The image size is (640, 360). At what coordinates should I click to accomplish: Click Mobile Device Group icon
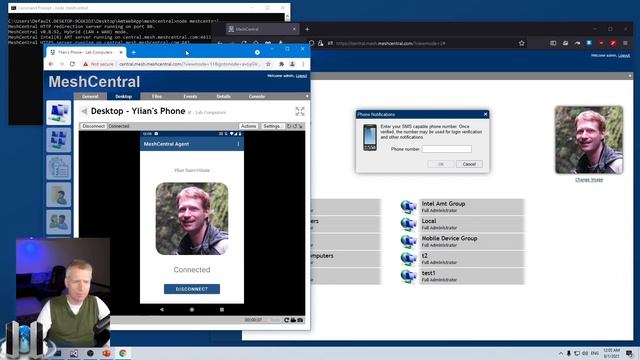click(x=408, y=241)
